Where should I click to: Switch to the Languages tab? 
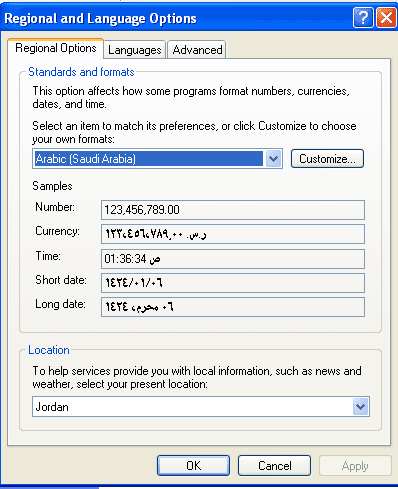coord(135,50)
